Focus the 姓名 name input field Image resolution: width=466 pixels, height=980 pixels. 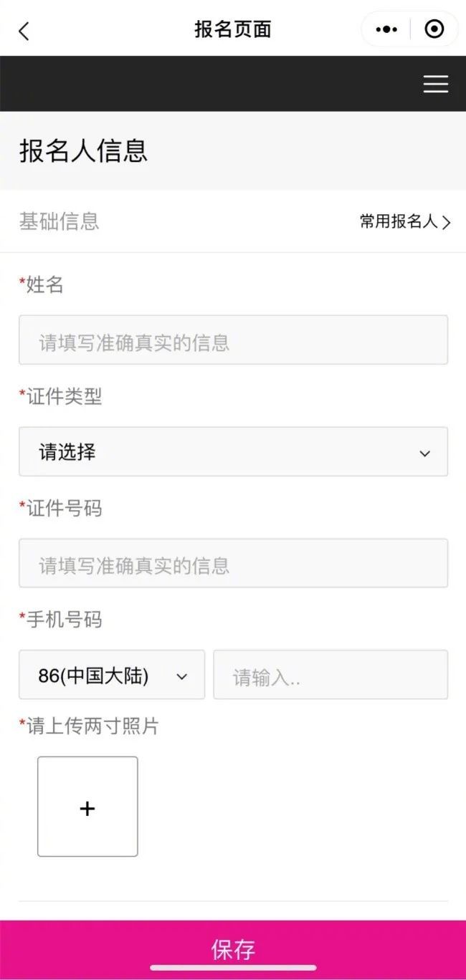pyautogui.click(x=233, y=340)
